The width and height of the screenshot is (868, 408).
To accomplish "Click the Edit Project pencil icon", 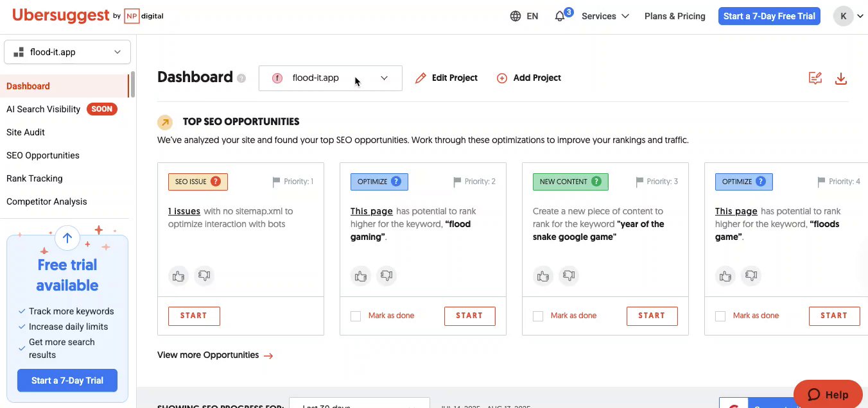I will point(421,78).
